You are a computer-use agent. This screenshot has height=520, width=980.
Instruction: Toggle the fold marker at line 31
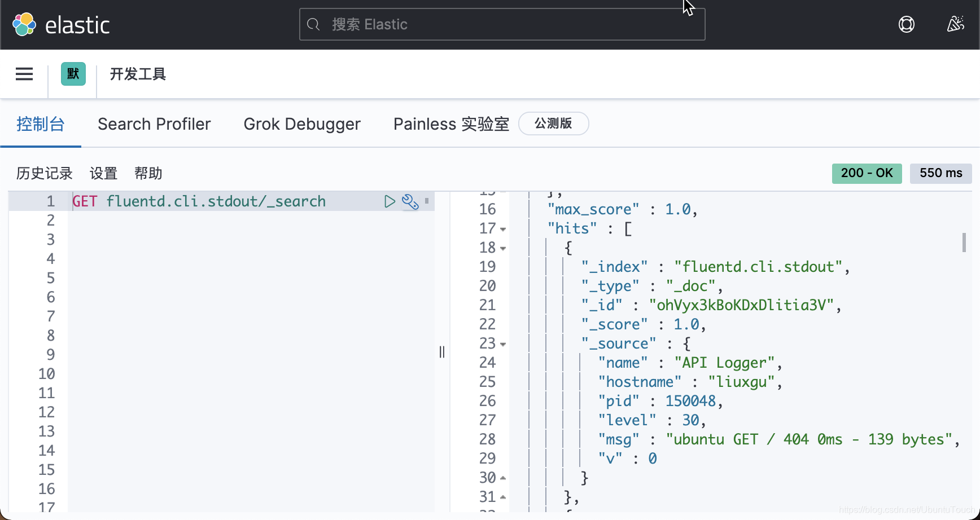503,497
